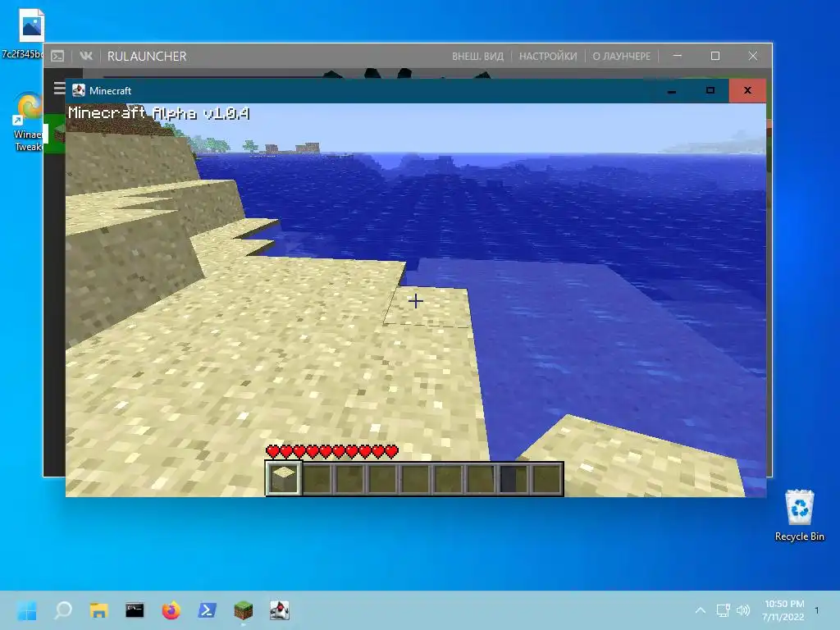Launch Firefox from the taskbar
This screenshot has width=840, height=630.
point(171,610)
